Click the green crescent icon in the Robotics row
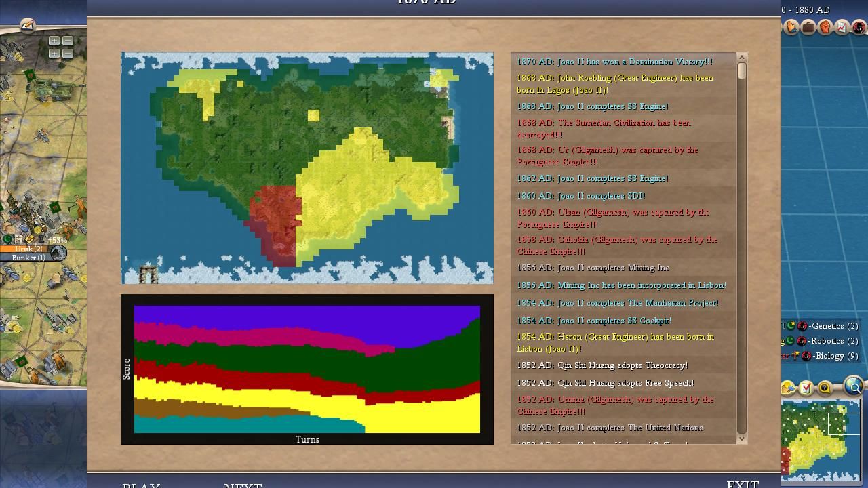Image resolution: width=868 pixels, height=488 pixels. pyautogui.click(x=791, y=341)
